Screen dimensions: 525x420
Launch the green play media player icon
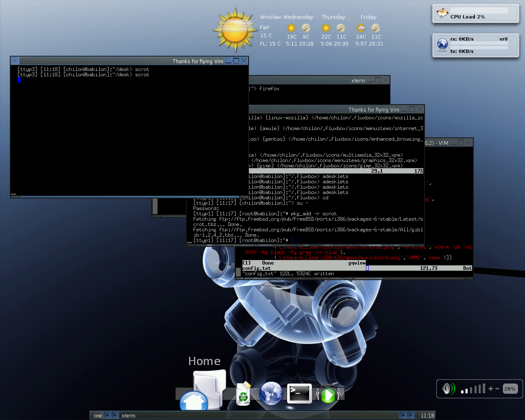pos(328,395)
